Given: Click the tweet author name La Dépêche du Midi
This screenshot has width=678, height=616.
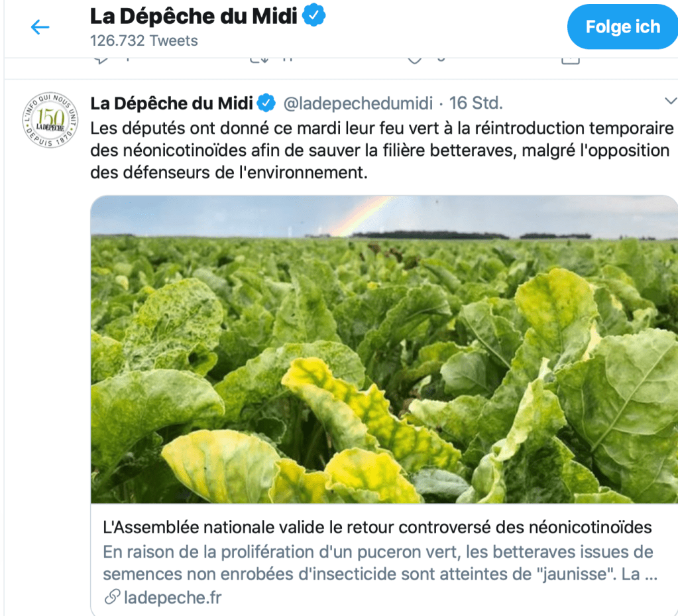Looking at the screenshot, I should tap(172, 103).
